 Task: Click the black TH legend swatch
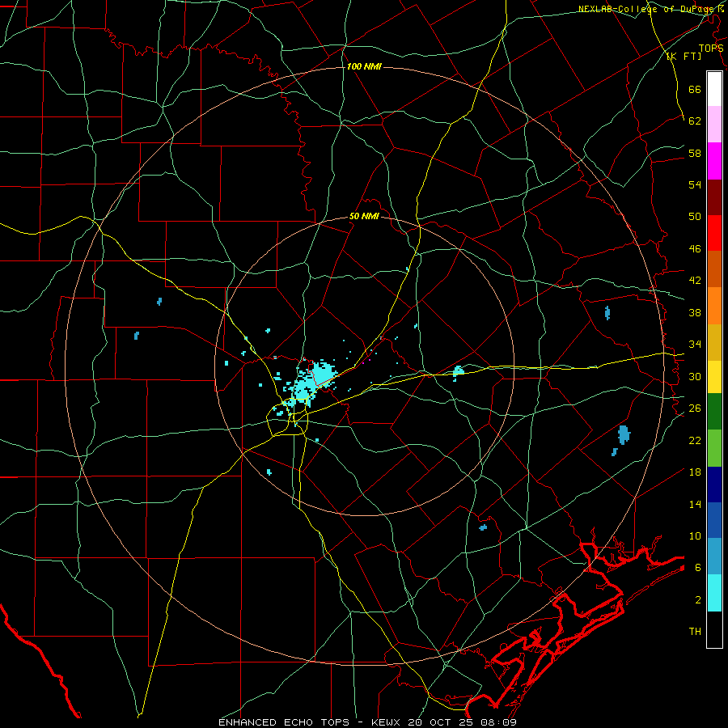[714, 629]
